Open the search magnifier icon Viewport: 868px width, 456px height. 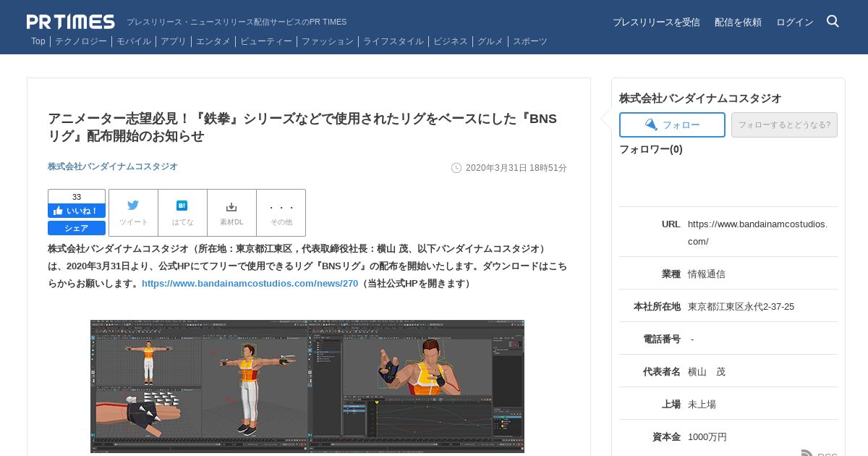pos(833,21)
